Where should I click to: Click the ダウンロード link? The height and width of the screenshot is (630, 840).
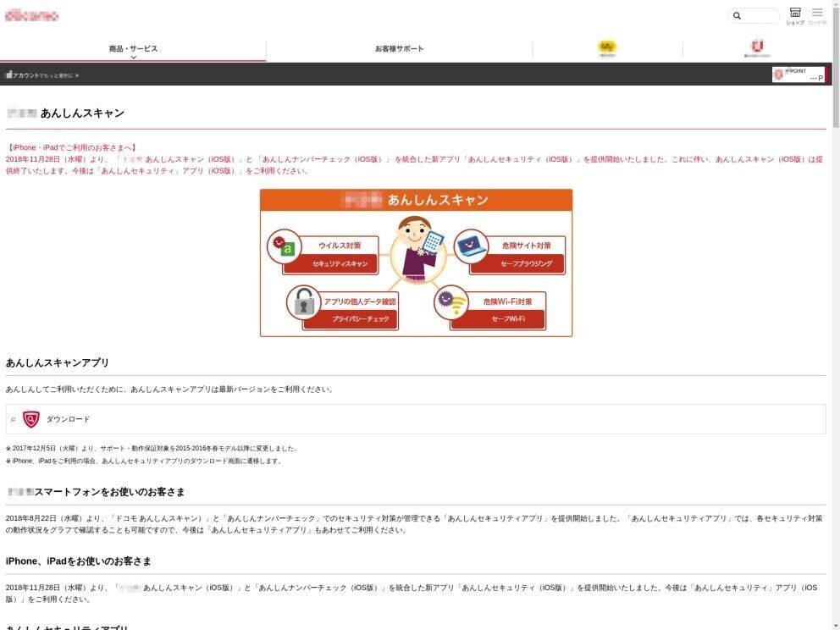click(68, 419)
